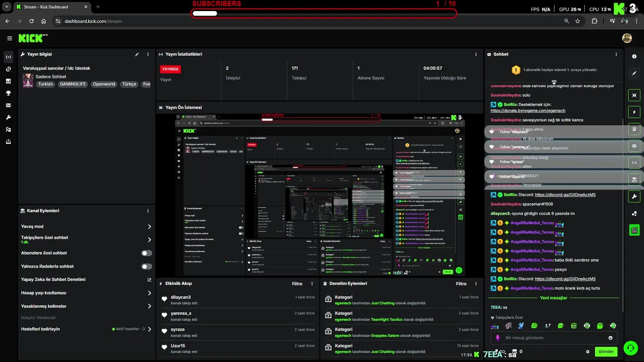Toggle Yalnızca ifadelerle sohbet switch
The width and height of the screenshot is (644, 362).
click(146, 266)
